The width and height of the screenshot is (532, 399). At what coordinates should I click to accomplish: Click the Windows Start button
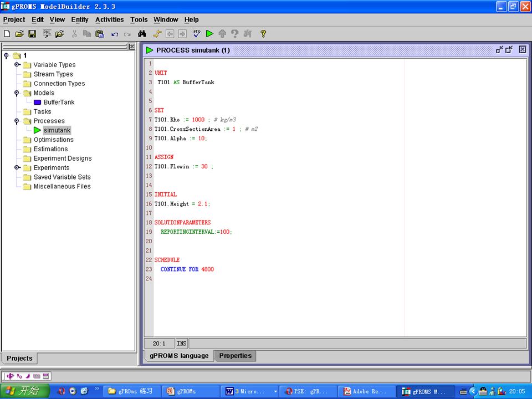point(25,391)
